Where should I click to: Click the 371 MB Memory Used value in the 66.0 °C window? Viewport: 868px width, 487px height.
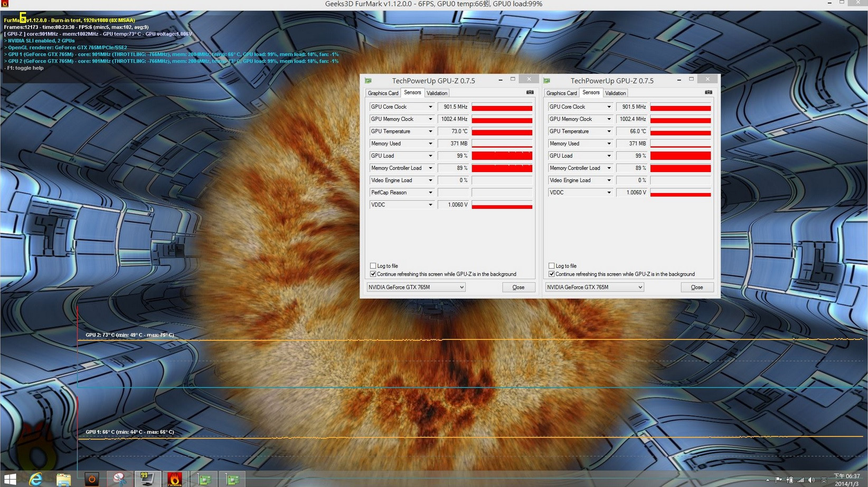tap(632, 144)
